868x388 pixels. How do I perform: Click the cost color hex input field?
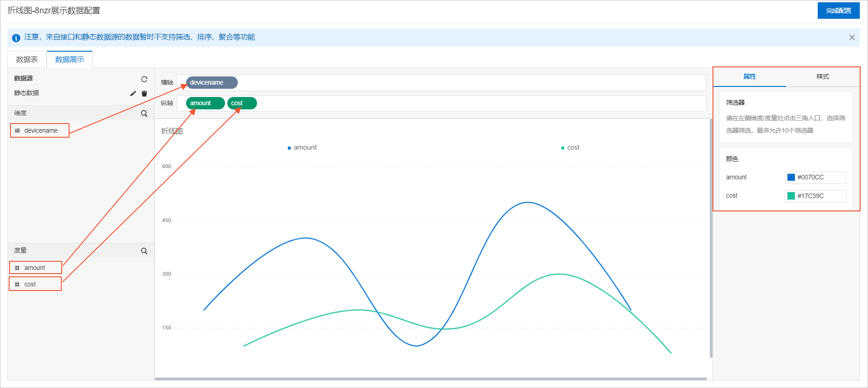(815, 196)
